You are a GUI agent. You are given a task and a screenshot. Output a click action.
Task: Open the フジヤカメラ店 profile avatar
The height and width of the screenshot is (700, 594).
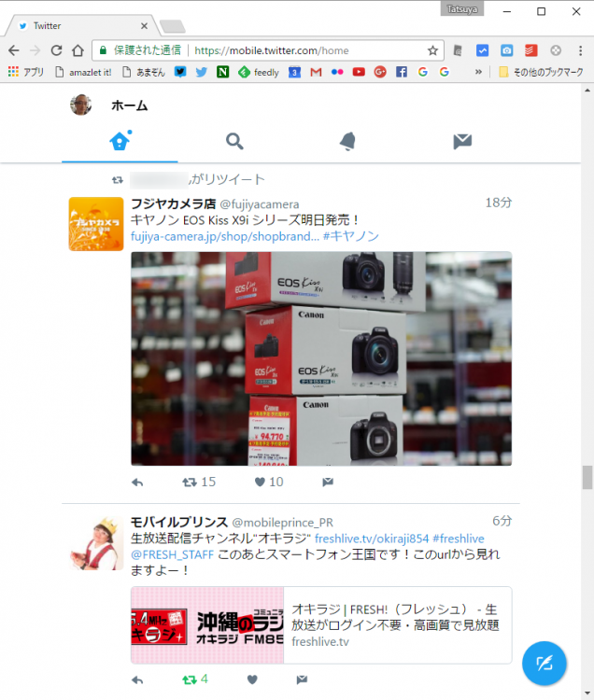point(96,224)
